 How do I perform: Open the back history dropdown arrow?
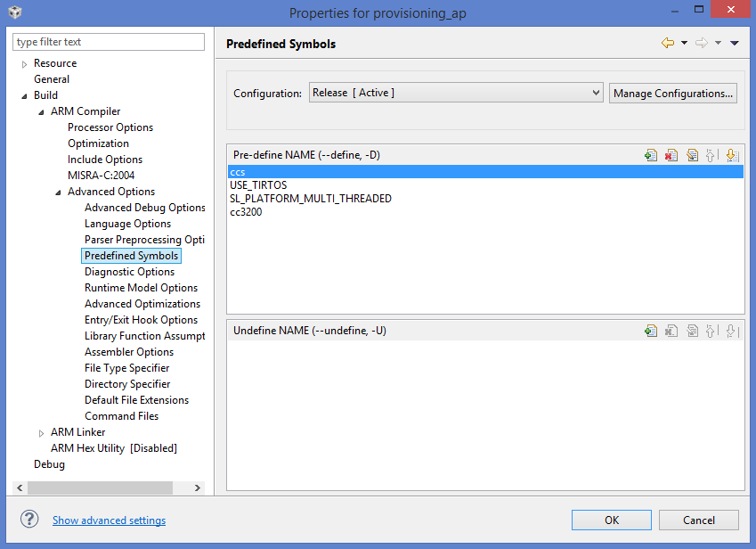(684, 43)
